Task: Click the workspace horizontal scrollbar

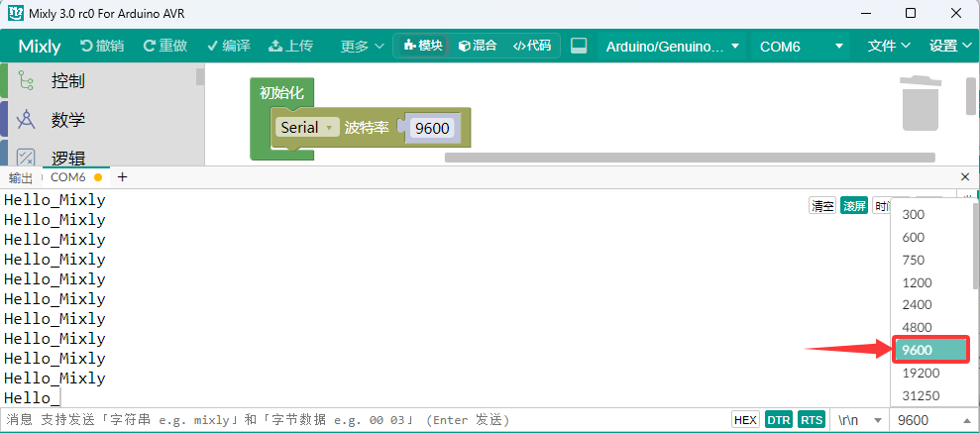Action: (x=690, y=158)
